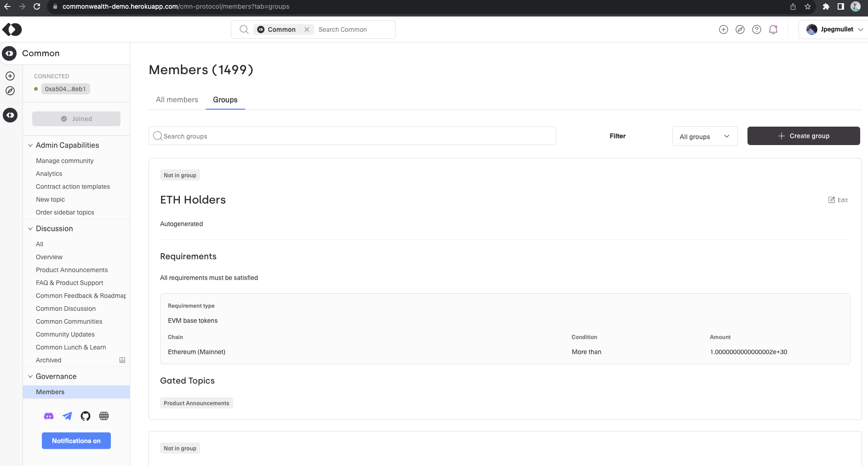Click the help question mark icon
Viewport: 868px width, 466px height.
[757, 29]
